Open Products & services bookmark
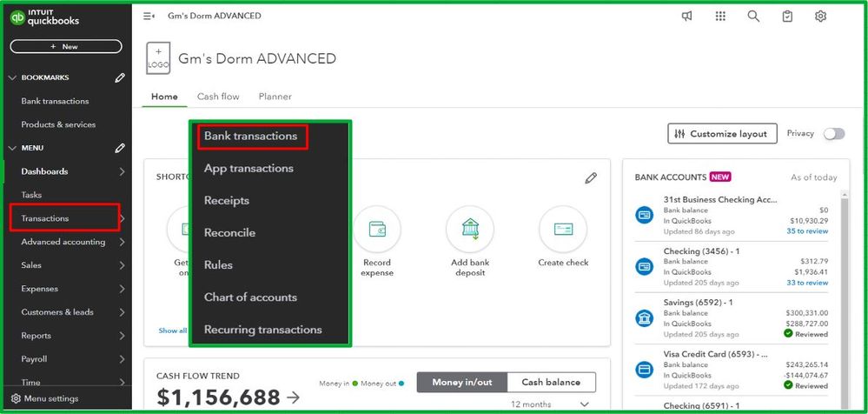This screenshot has height=414, width=868. 58,124
